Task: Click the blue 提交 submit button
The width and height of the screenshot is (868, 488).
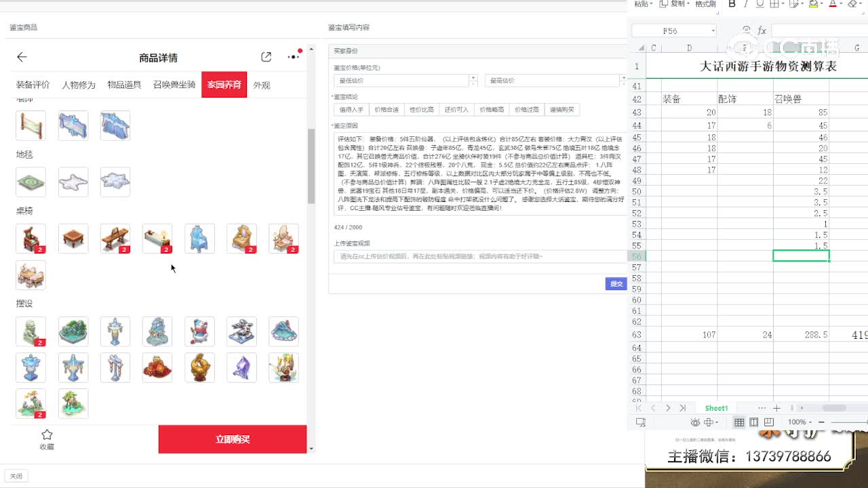Action: pyautogui.click(x=616, y=284)
